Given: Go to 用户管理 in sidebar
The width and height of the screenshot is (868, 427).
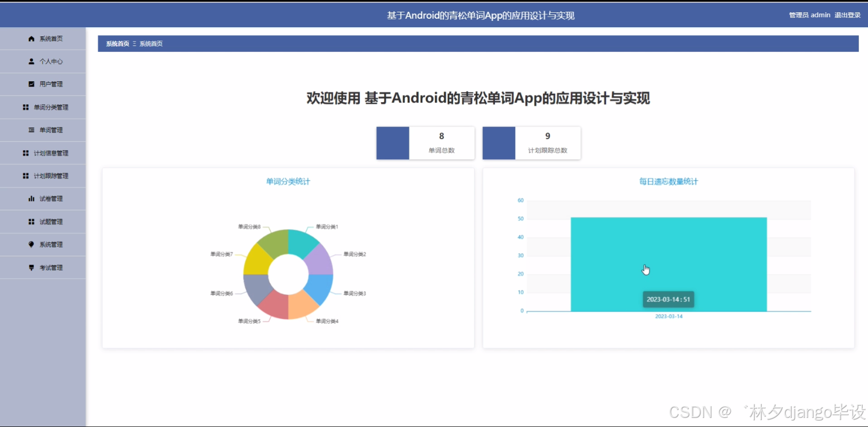Looking at the screenshot, I should click(x=43, y=84).
